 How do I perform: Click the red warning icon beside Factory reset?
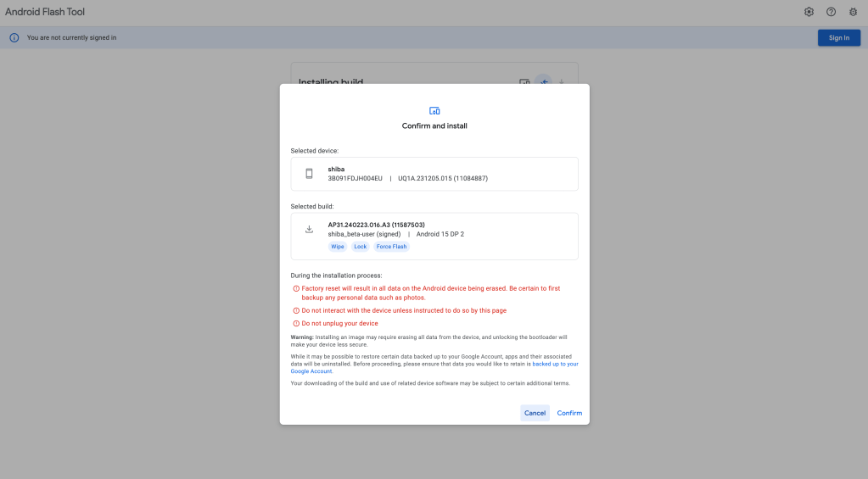click(x=296, y=289)
